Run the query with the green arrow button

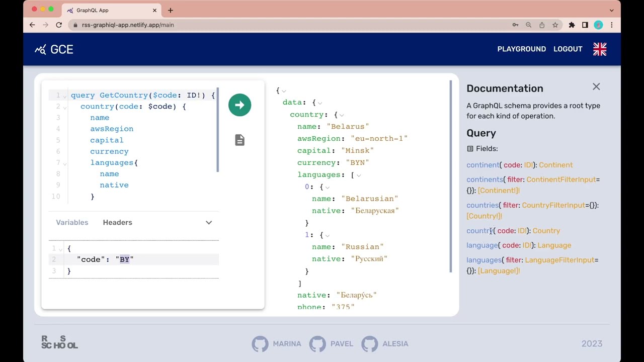pyautogui.click(x=239, y=105)
